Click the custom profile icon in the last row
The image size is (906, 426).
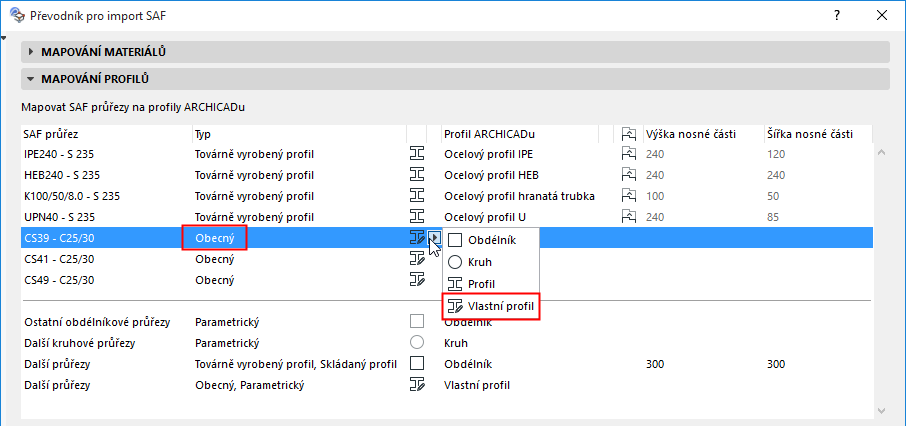click(417, 384)
